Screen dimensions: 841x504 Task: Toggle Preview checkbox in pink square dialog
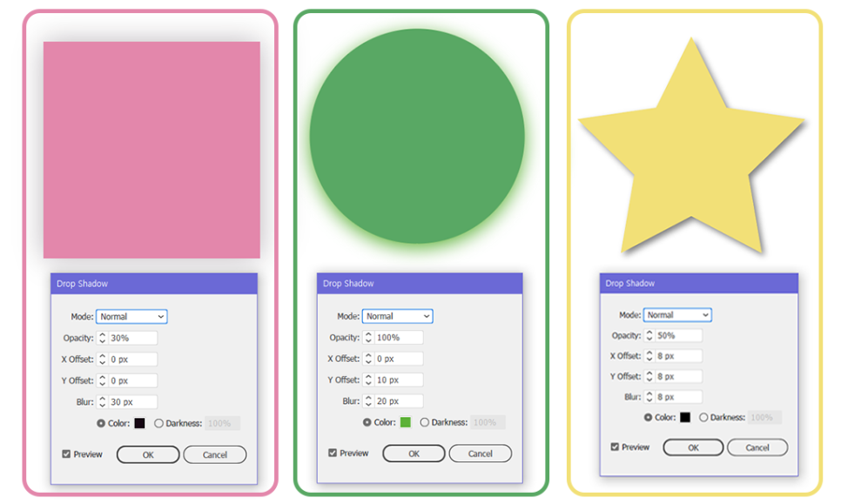(x=66, y=454)
